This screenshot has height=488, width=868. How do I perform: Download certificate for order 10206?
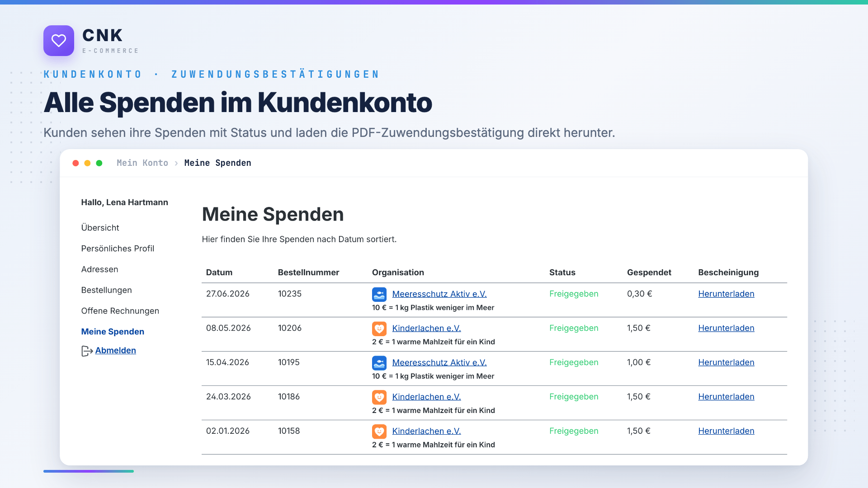[726, 328]
